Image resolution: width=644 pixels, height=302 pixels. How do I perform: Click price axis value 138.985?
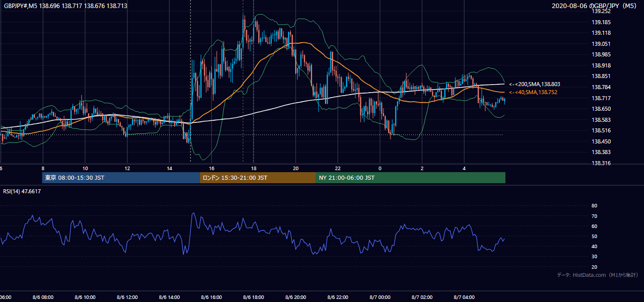pos(601,54)
